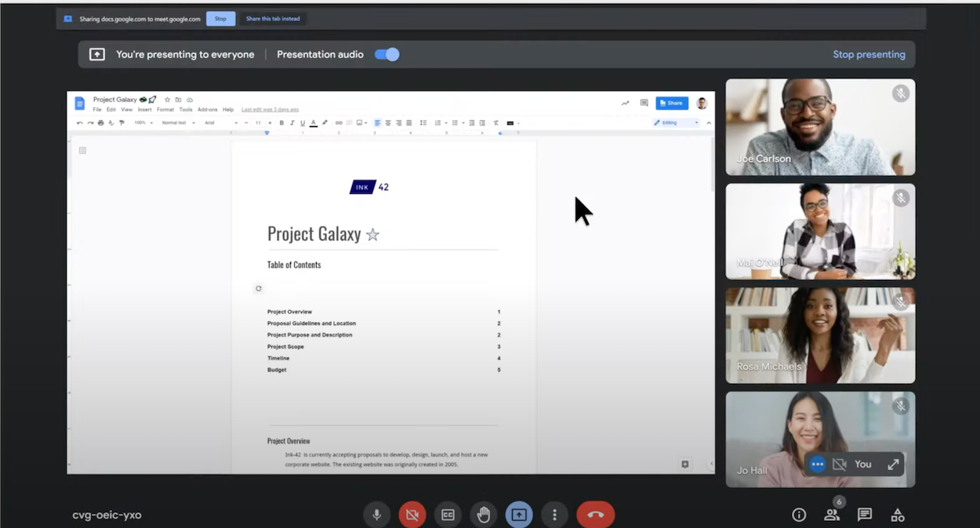Viewport: 980px width, 528px height.
Task: Click the blue Share button in Docs
Action: [671, 103]
